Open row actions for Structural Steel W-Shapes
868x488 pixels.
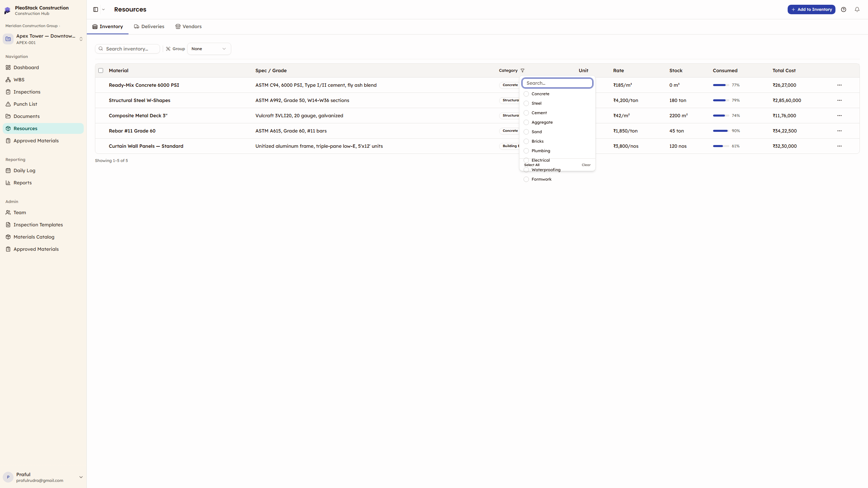(x=840, y=100)
